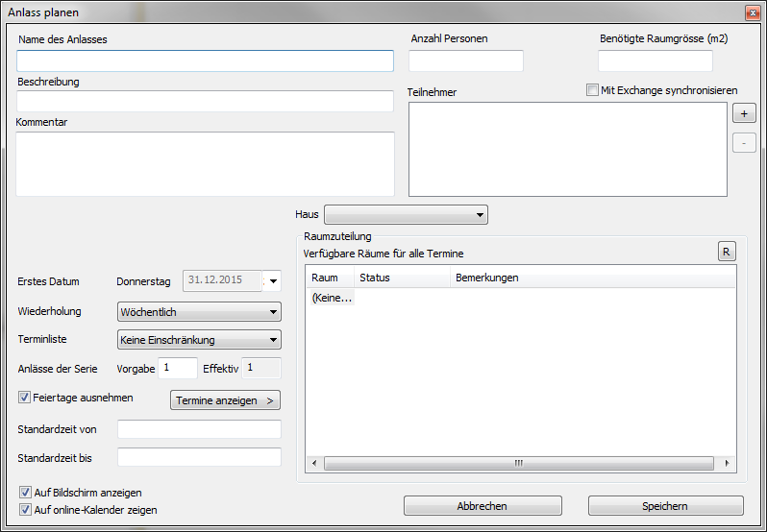Click the Status column header
The image size is (767, 532).
click(400, 278)
